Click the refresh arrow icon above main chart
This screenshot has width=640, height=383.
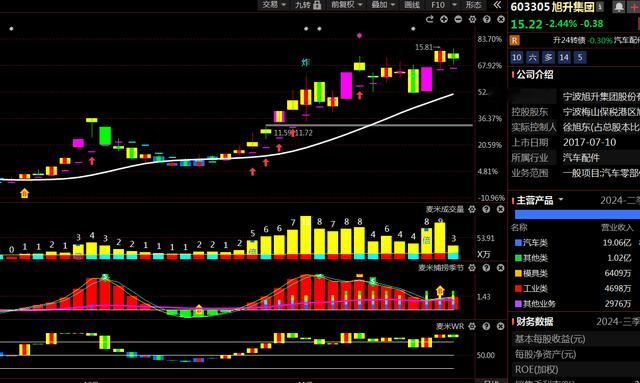tap(429, 19)
